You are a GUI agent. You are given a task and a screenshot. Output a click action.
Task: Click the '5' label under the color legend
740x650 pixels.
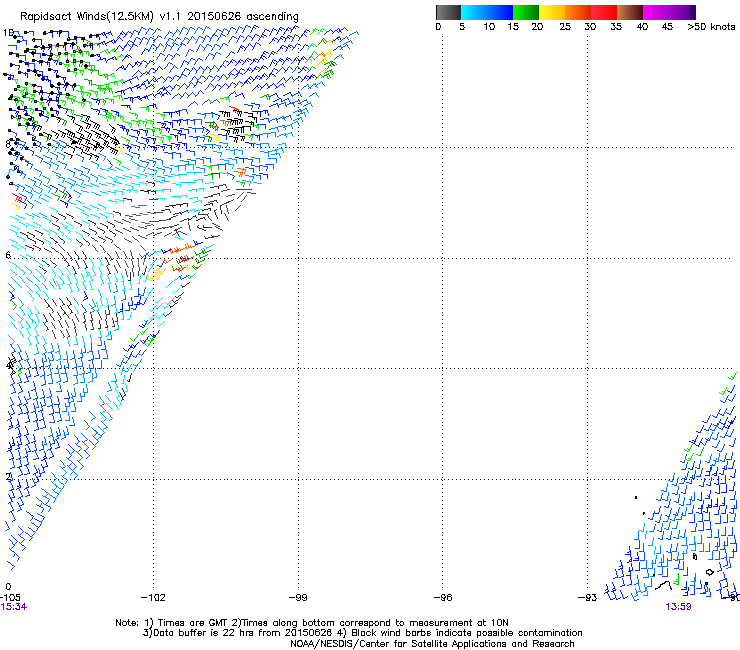point(462,27)
